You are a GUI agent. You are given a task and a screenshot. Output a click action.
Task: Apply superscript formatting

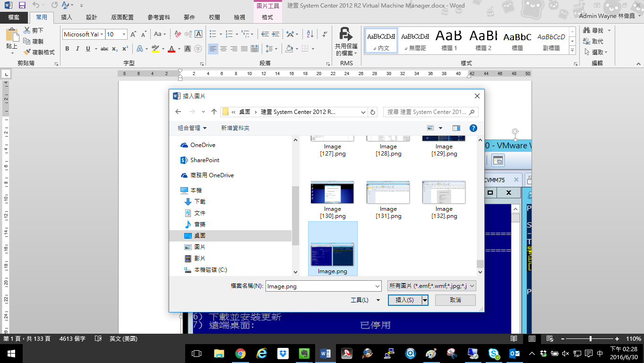(x=125, y=49)
